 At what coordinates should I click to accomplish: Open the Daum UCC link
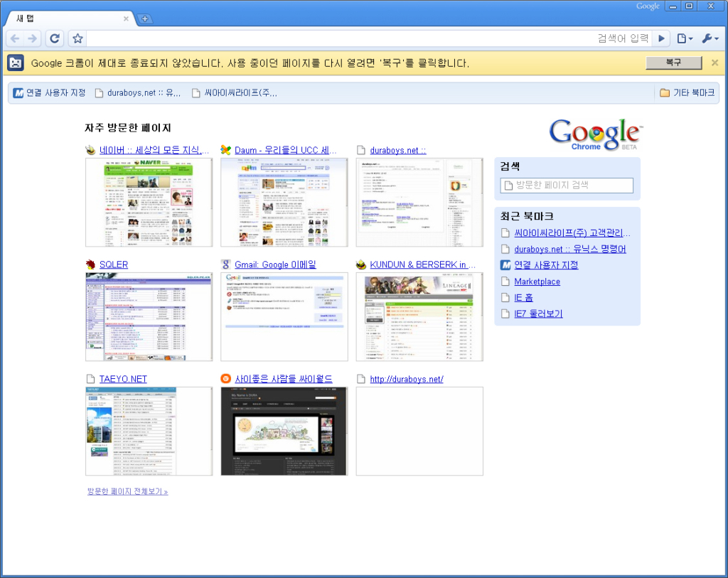(286, 150)
